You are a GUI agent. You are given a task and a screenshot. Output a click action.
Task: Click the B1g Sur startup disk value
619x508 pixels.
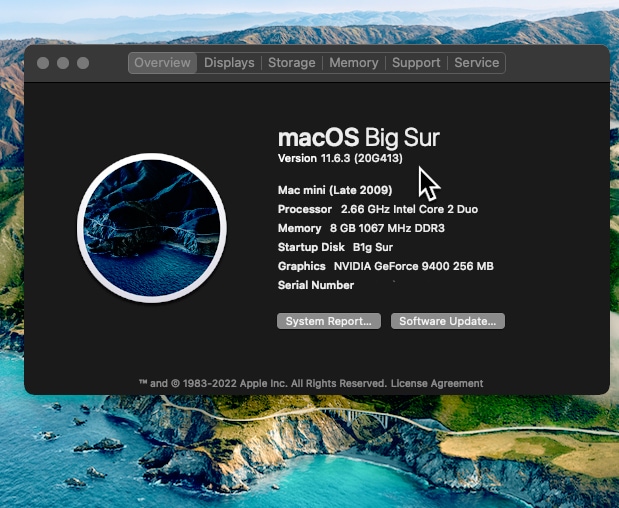(373, 247)
